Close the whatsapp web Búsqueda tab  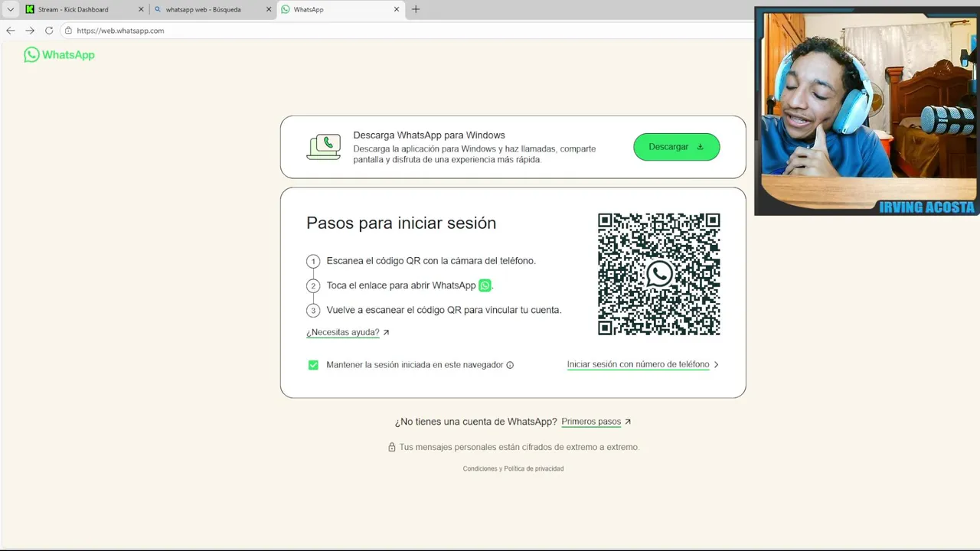269,9
